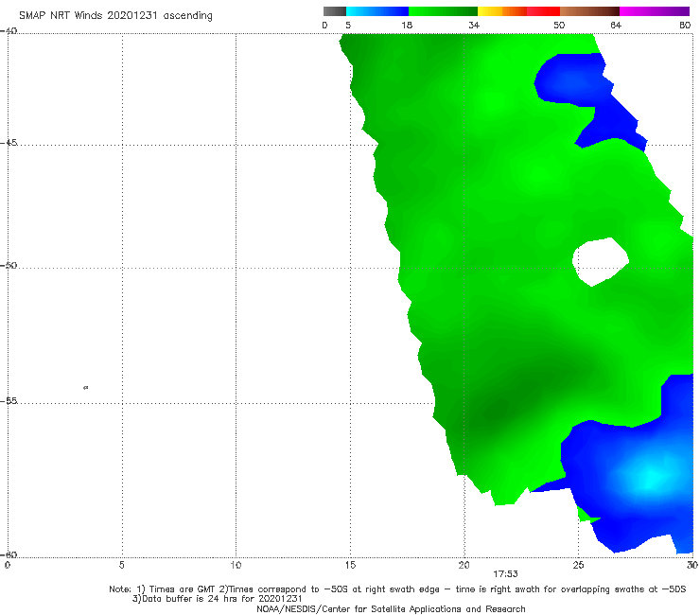The height and width of the screenshot is (615, 700).
Task: Click the dark green high-wind core near -55 latitude
Action: pyautogui.click(x=496, y=409)
